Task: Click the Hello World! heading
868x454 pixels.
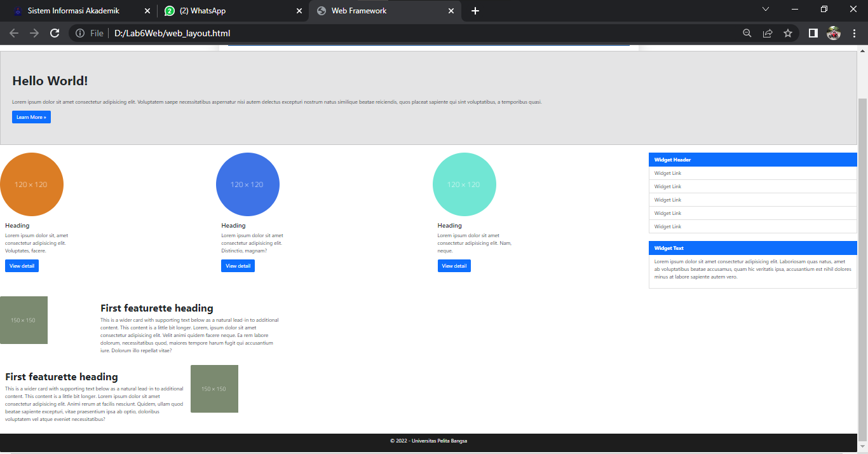Action: (x=50, y=81)
